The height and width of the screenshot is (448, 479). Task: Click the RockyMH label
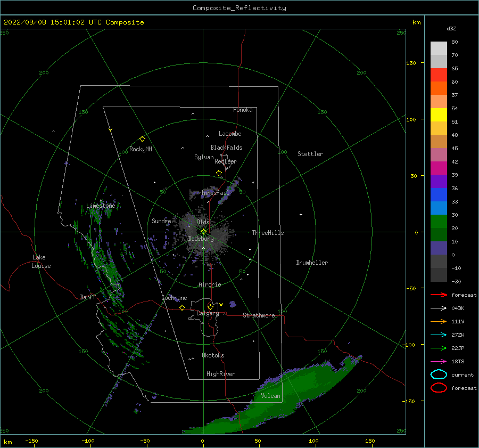[140, 149]
